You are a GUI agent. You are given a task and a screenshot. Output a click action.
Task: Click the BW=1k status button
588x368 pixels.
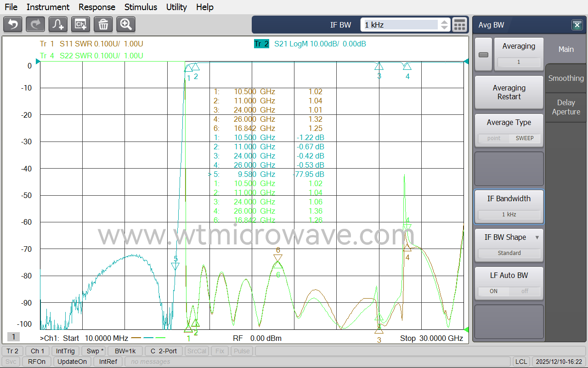coord(125,351)
